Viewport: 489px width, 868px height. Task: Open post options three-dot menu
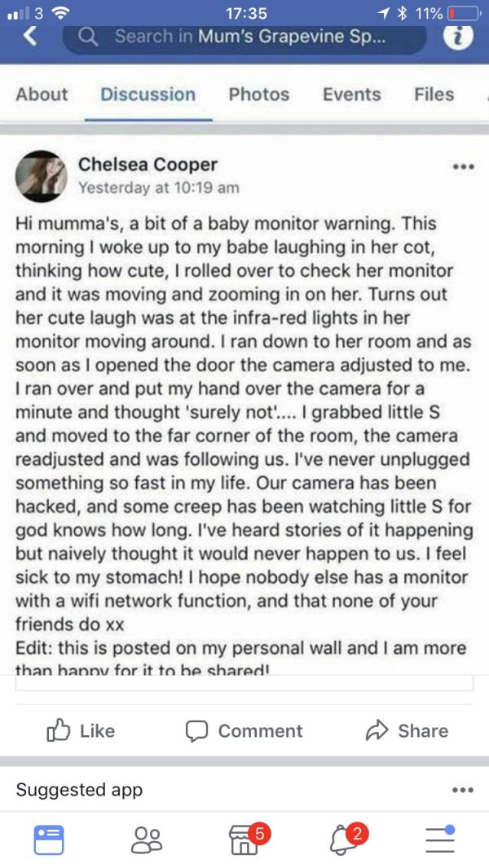click(461, 165)
